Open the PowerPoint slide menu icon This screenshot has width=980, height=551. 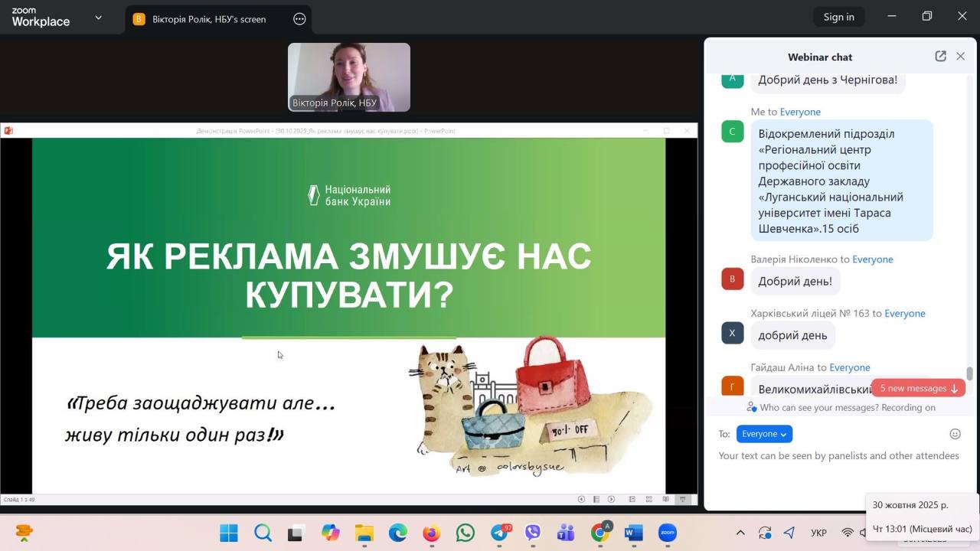pyautogui.click(x=596, y=500)
